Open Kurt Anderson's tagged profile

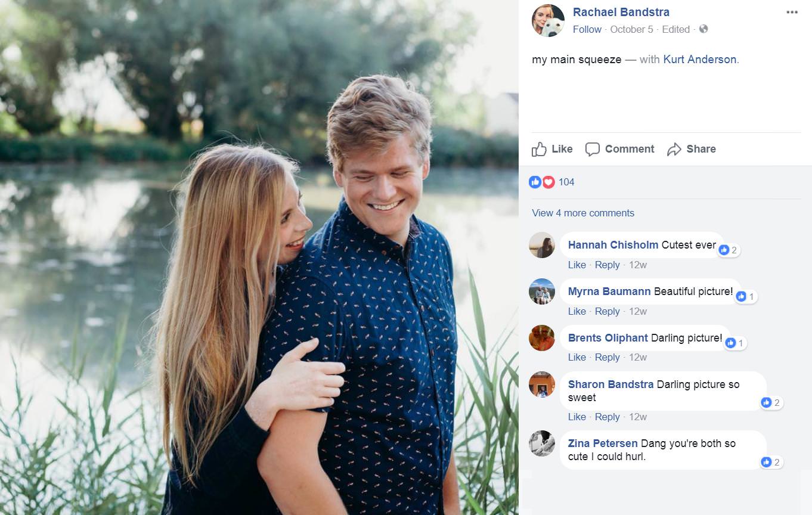(x=700, y=60)
